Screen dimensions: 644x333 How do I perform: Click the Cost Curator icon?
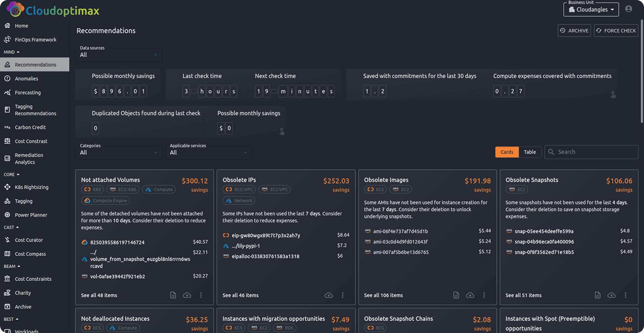click(x=7, y=240)
